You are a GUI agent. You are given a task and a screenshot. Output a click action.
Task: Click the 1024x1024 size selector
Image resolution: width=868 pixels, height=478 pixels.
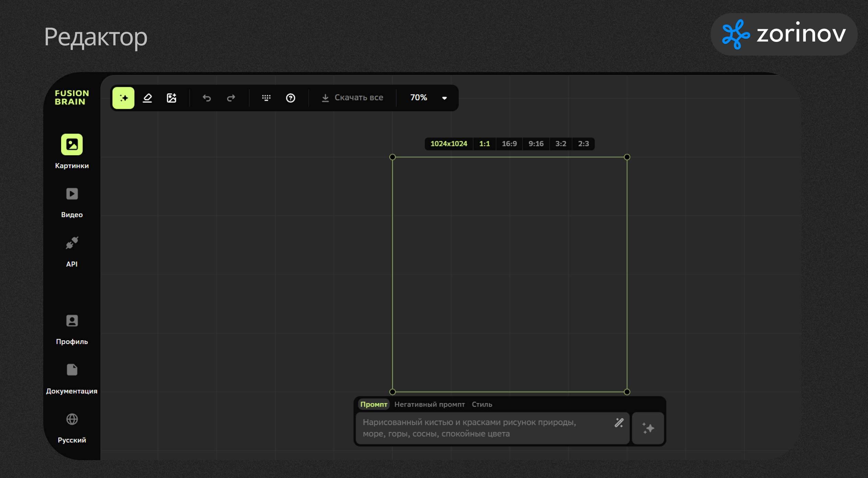pyautogui.click(x=448, y=144)
